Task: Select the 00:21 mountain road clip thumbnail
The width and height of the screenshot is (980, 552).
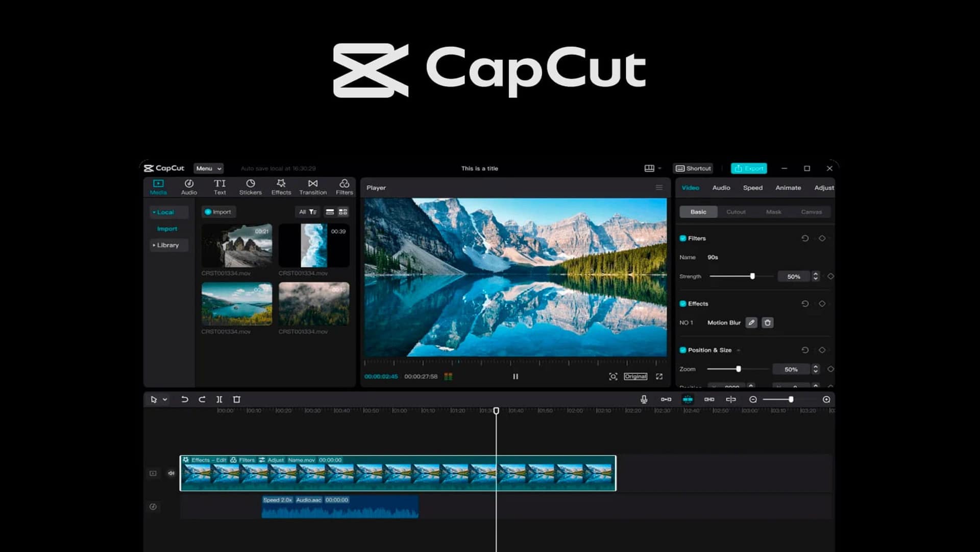Action: [x=237, y=245]
